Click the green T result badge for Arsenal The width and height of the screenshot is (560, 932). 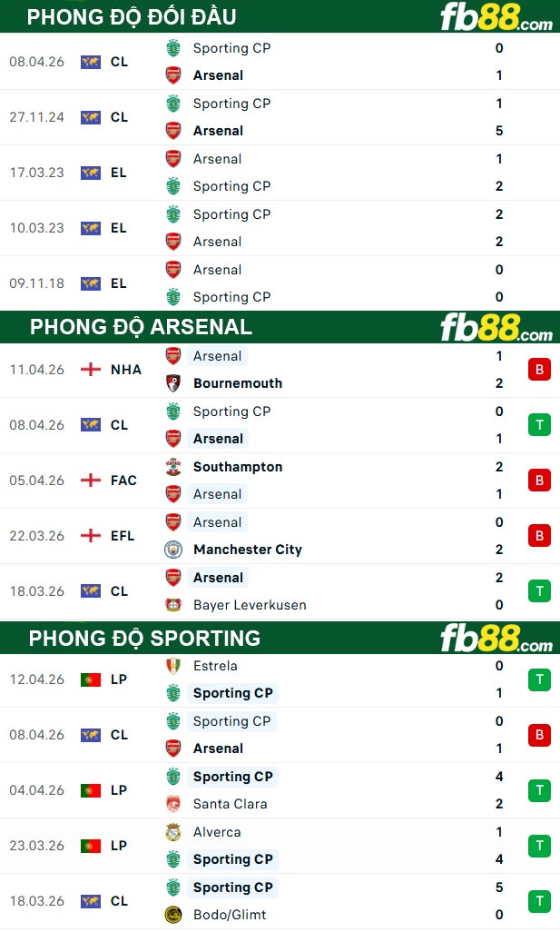[x=539, y=424]
